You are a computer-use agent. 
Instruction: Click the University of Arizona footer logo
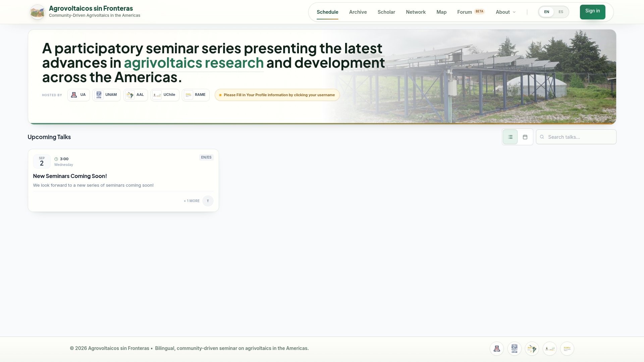click(x=497, y=349)
